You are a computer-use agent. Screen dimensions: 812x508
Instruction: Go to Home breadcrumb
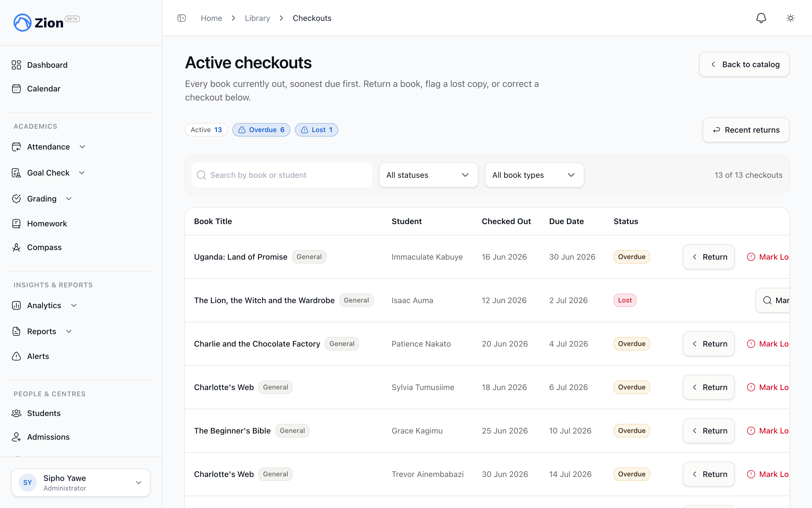(211, 18)
